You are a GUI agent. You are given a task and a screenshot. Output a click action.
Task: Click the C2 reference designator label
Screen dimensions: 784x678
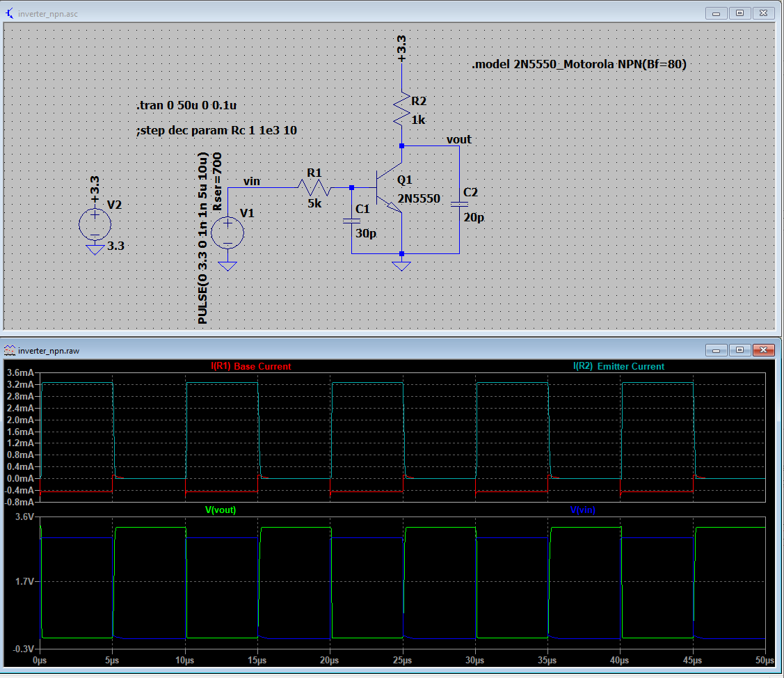click(x=471, y=193)
